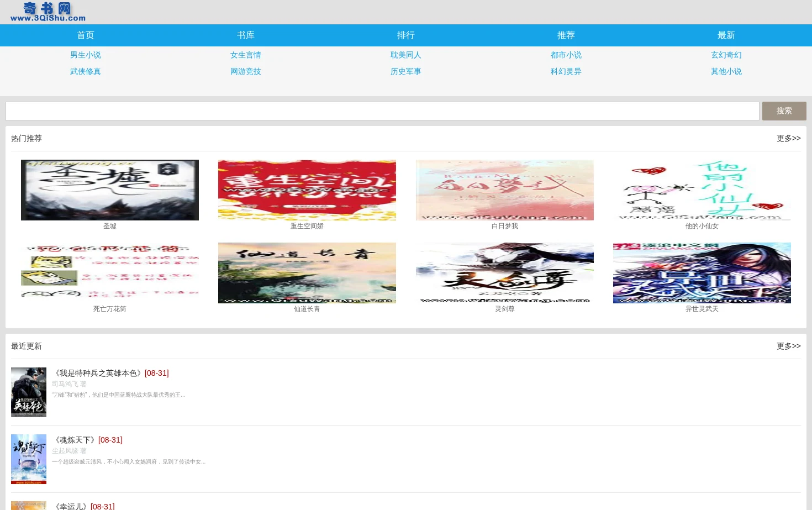Open the 灵剑尊 book cover
This screenshot has width=812, height=510.
[505, 273]
